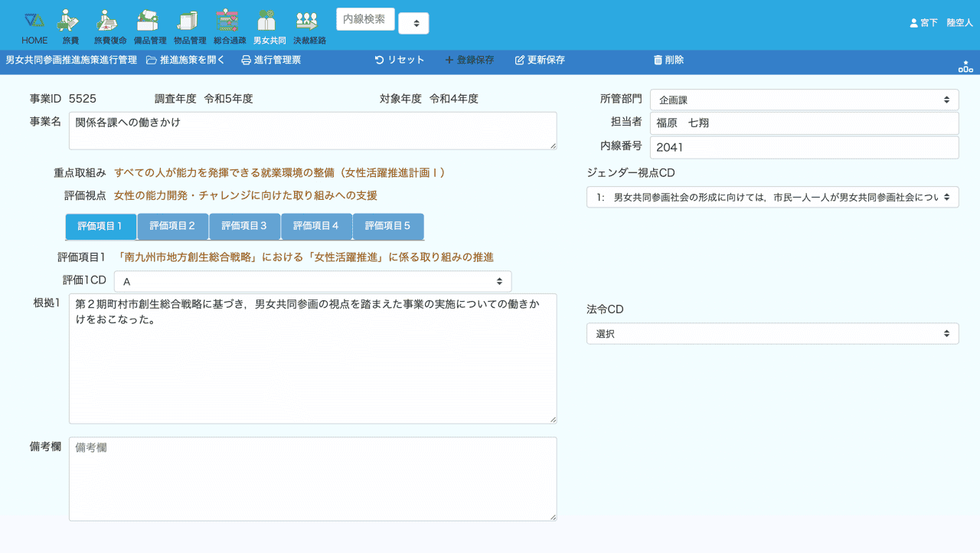Click 推進施策を開く

[x=185, y=60]
